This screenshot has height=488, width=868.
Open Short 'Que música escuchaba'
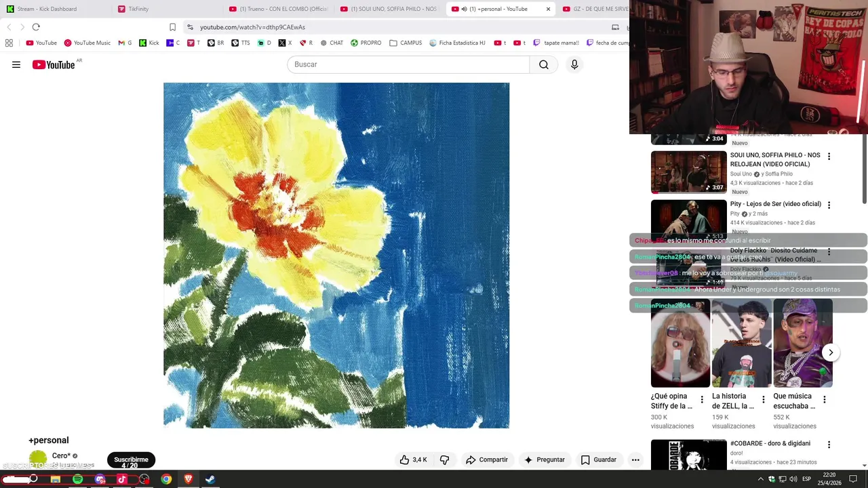(x=802, y=343)
